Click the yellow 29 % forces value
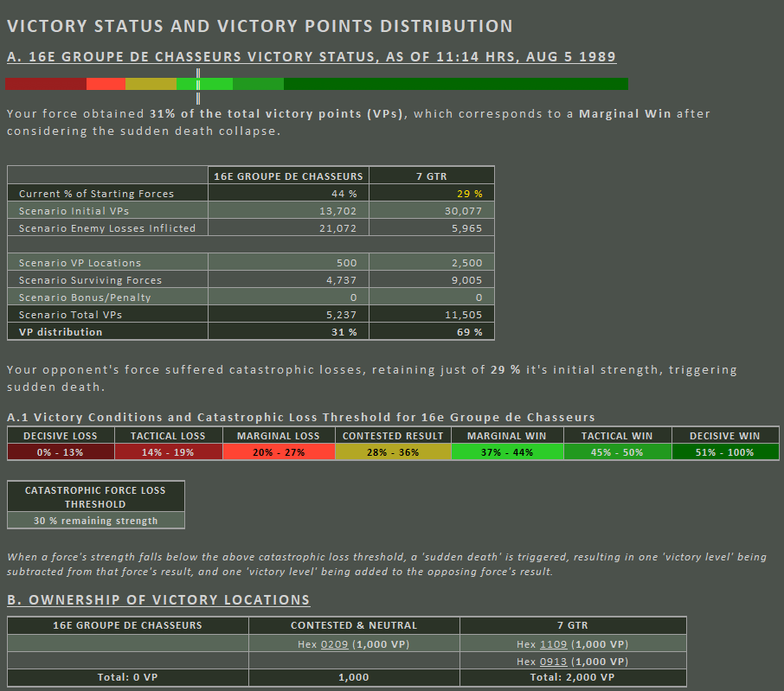Screen dimensions: 784x691 click(x=471, y=194)
